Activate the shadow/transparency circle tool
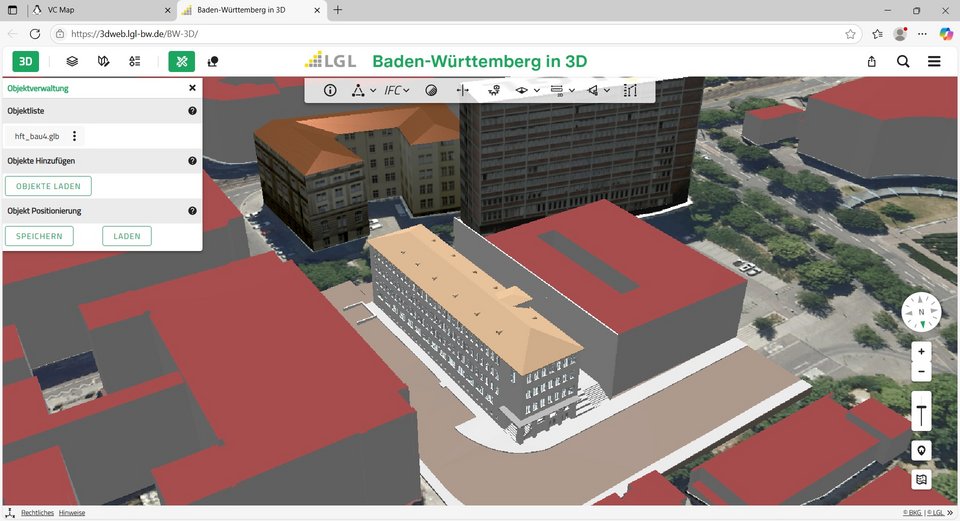The image size is (960, 521). [431, 91]
